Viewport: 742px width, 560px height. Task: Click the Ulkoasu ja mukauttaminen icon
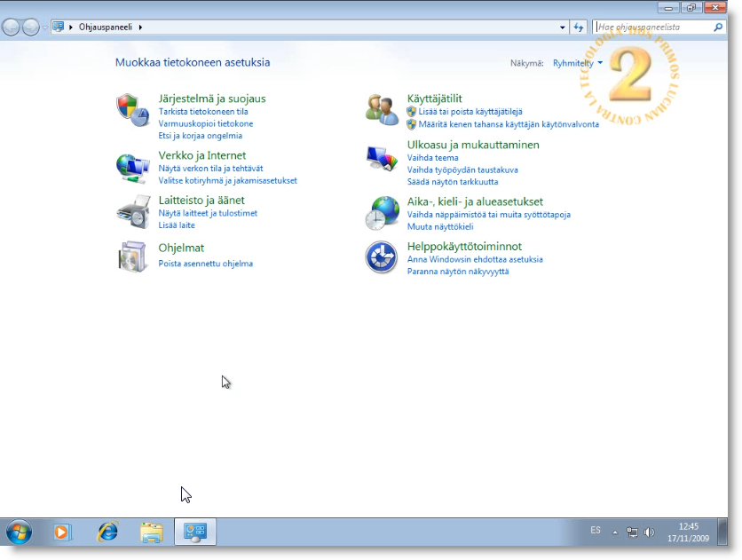click(383, 158)
